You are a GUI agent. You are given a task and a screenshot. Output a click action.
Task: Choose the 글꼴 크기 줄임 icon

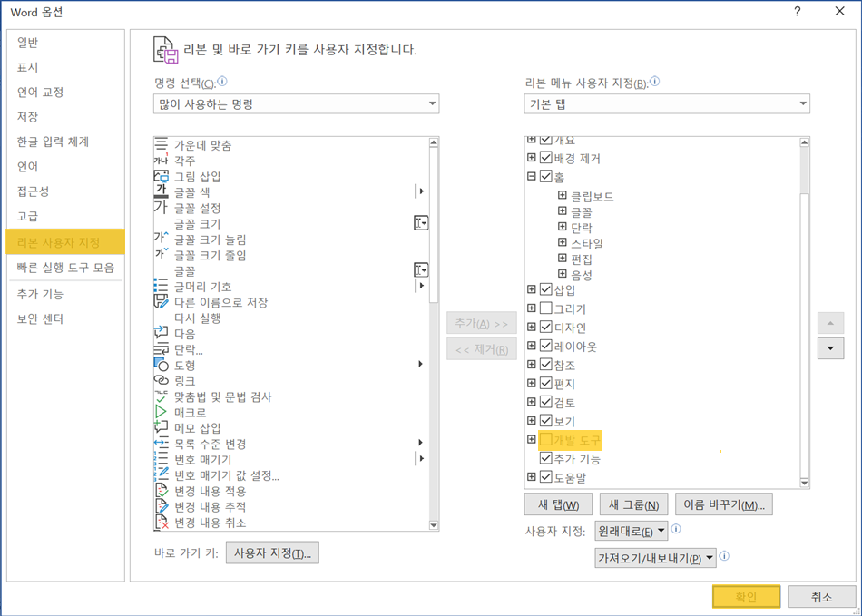162,255
